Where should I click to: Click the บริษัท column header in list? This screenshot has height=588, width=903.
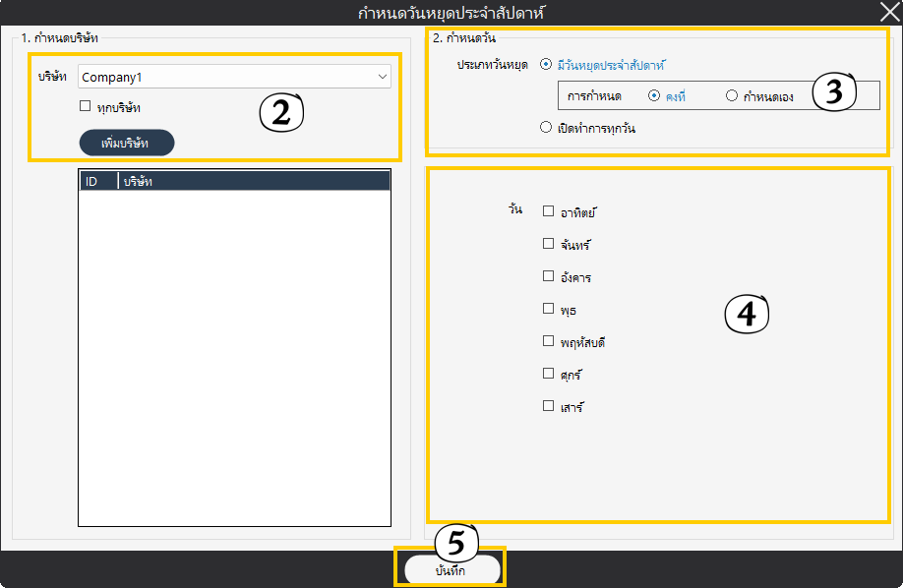pos(254,181)
